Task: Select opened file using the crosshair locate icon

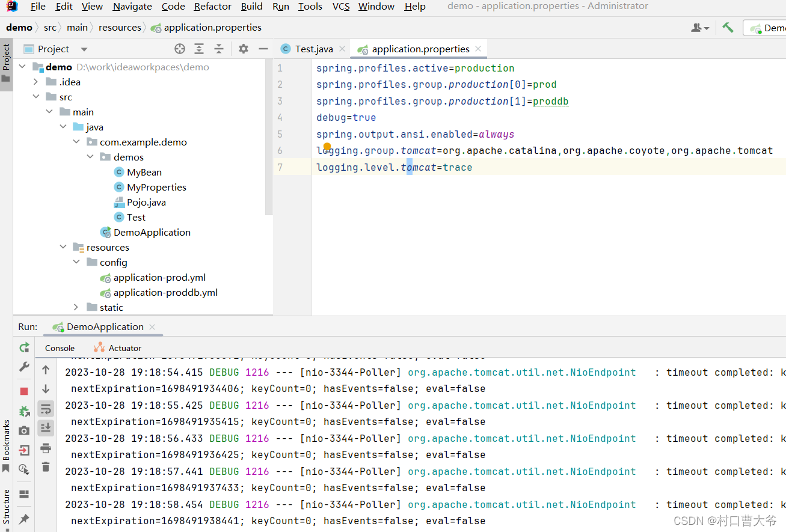Action: coord(180,49)
